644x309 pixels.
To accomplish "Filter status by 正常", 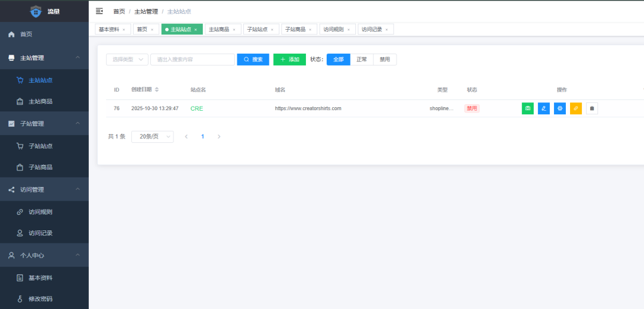I will pyautogui.click(x=362, y=60).
